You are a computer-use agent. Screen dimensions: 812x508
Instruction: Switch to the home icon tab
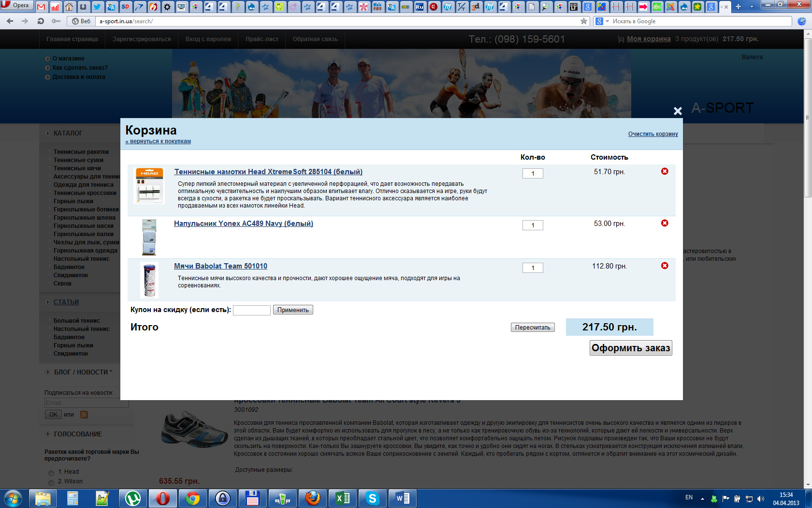[69, 7]
